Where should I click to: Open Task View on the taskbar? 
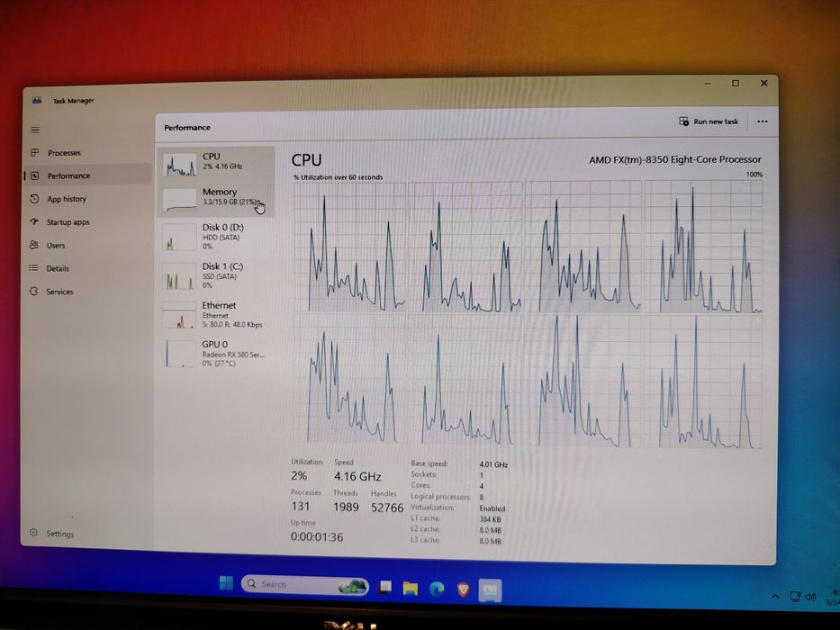tap(384, 587)
